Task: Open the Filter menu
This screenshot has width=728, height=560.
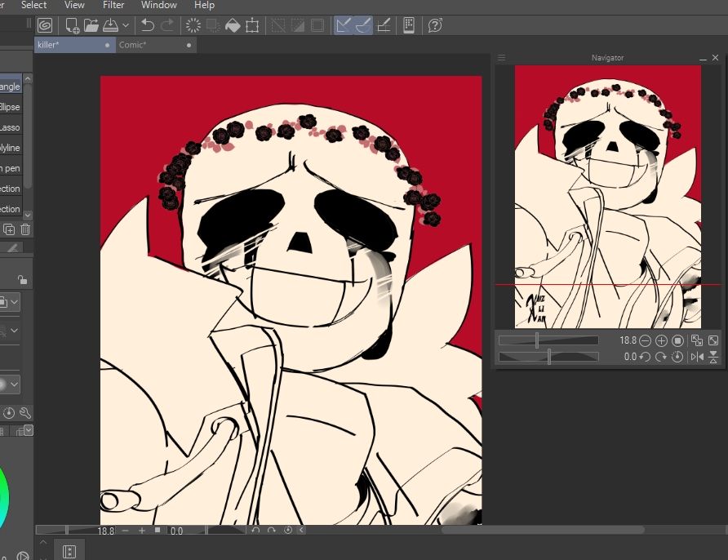Action: 113,5
